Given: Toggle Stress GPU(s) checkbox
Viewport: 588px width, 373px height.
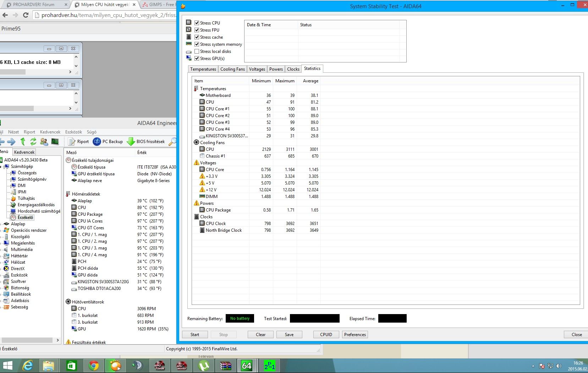Looking at the screenshot, I should click(197, 58).
